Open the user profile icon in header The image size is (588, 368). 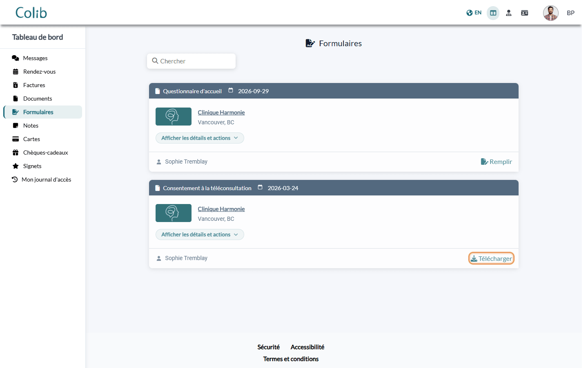point(509,13)
